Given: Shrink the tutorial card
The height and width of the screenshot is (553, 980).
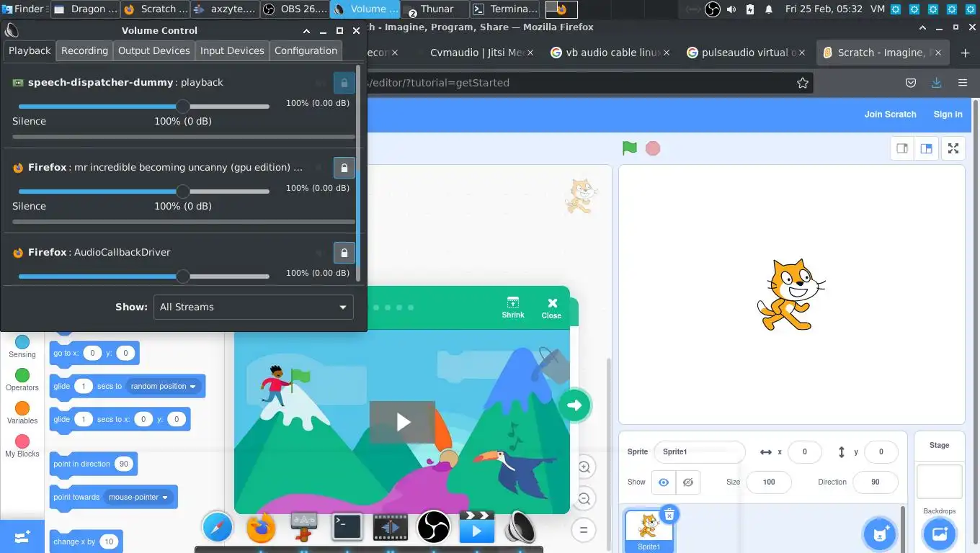Looking at the screenshot, I should (x=513, y=307).
